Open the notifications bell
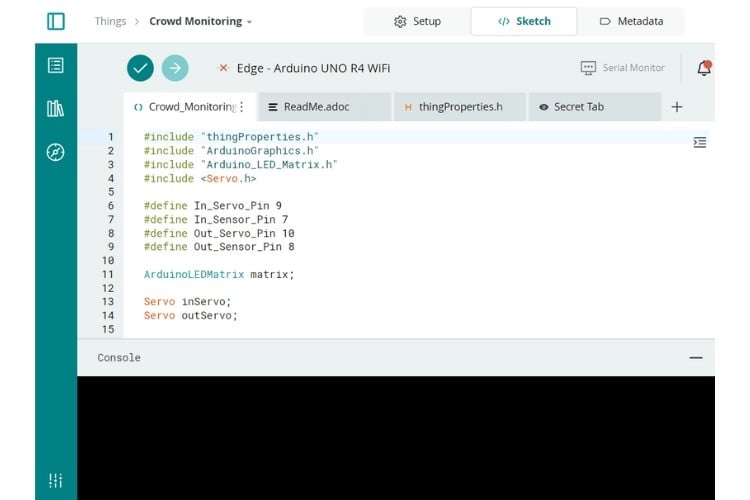 pos(704,68)
